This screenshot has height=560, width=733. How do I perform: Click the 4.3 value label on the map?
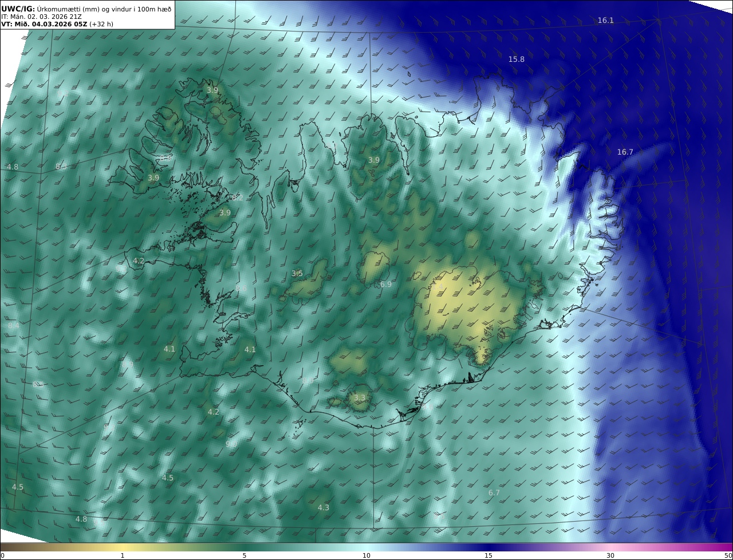point(324,508)
